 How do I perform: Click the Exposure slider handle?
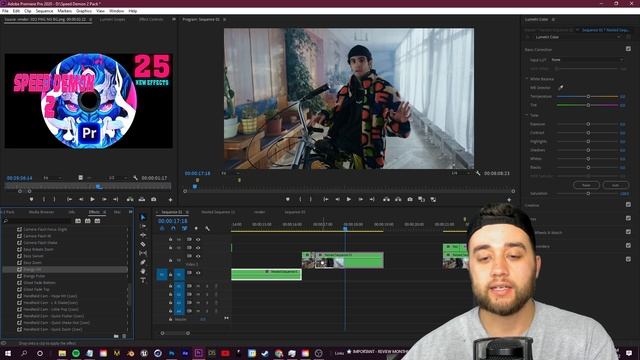588,124
